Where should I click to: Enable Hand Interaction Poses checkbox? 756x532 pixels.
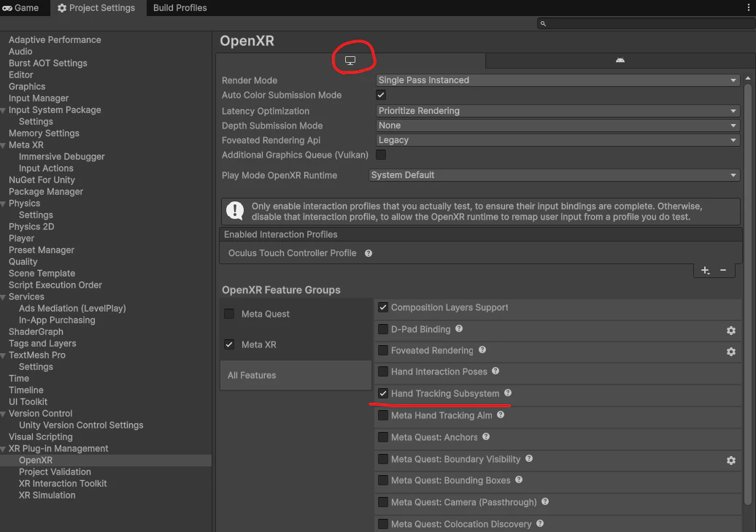coord(383,371)
